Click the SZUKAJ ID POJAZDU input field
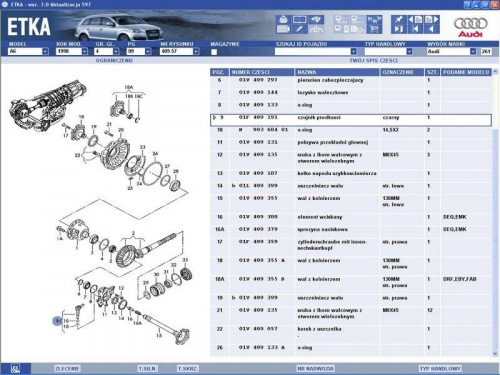The width and height of the screenshot is (500, 375). (x=316, y=51)
